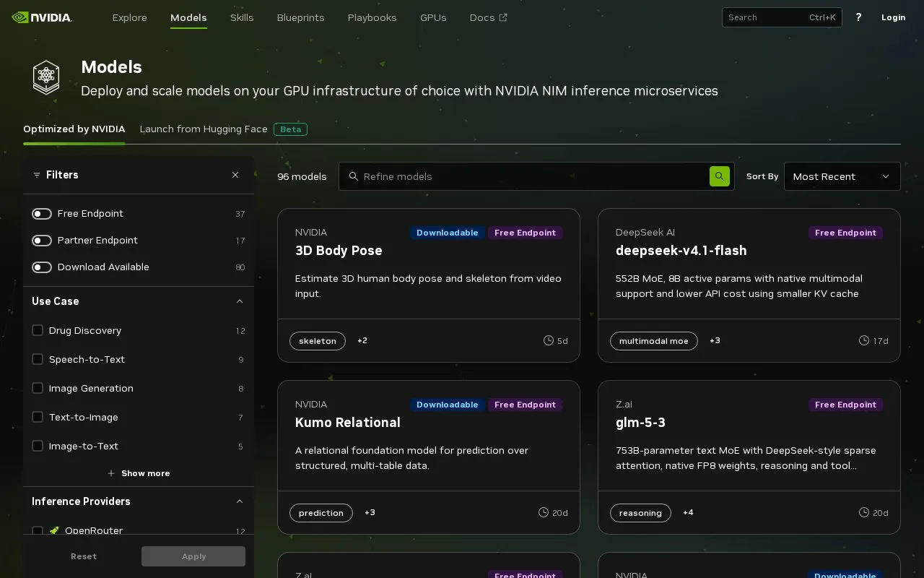This screenshot has width=924, height=578.
Task: Click the Reset filters button
Action: tap(84, 556)
